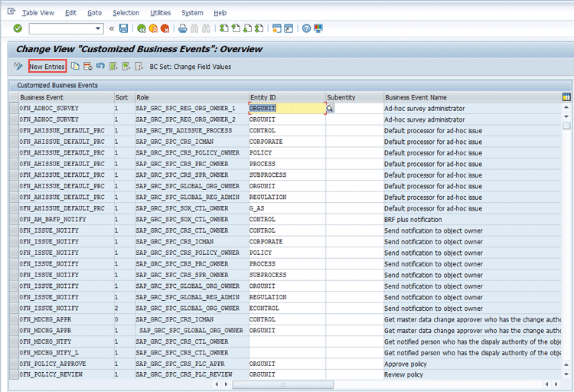574x392 pixels.
Task: Open the Table View menu
Action: coord(38,13)
